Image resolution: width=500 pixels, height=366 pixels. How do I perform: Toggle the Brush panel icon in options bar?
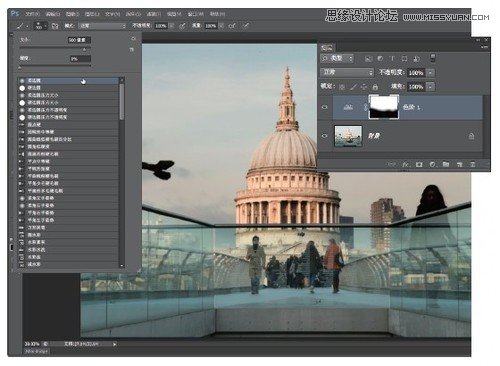[55, 26]
